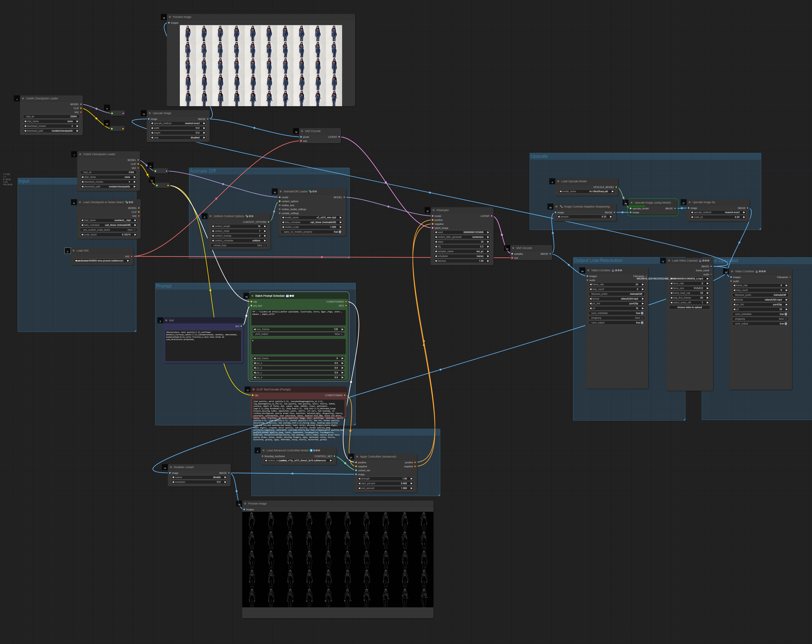Click the KSampler LATENT output socket
812x644 pixels.
click(x=491, y=216)
